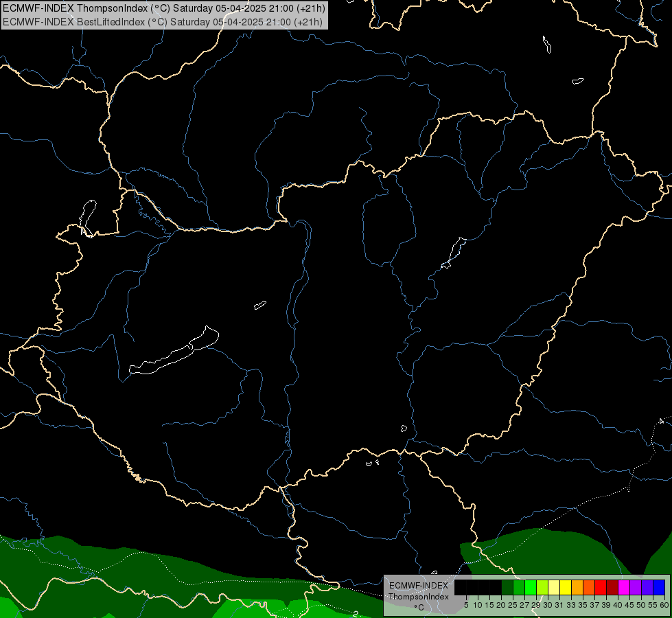Click the blue 55–60 legend swatch
The height and width of the screenshot is (618, 672).
click(659, 587)
